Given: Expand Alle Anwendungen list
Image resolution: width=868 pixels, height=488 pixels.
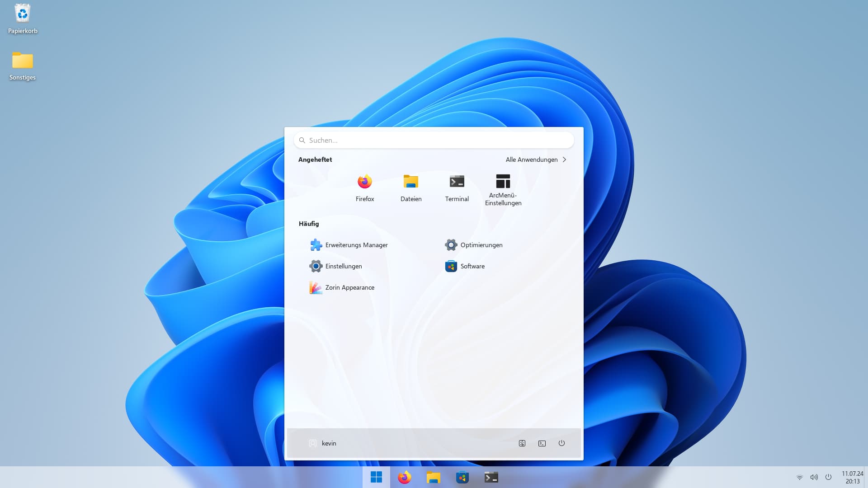Looking at the screenshot, I should tap(536, 160).
